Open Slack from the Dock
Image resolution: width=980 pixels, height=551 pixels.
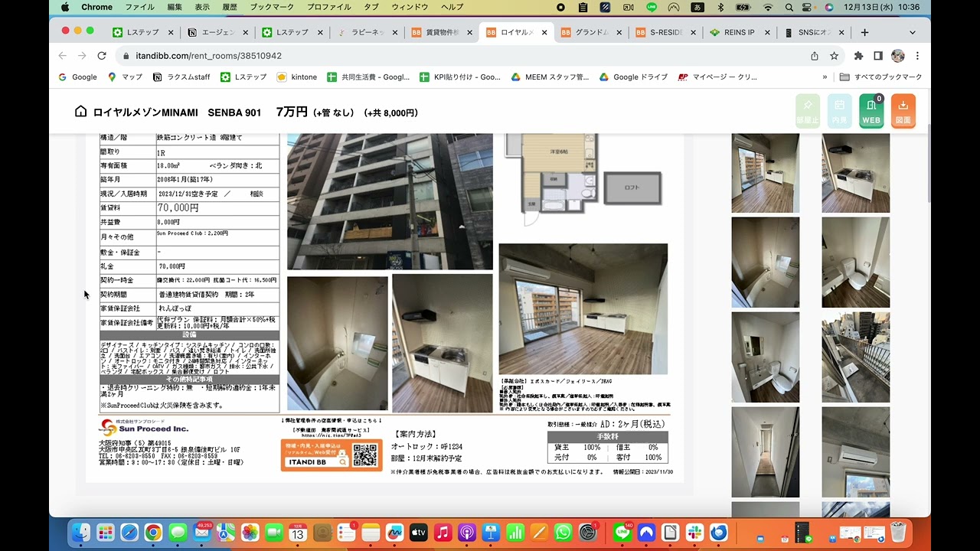point(694,532)
